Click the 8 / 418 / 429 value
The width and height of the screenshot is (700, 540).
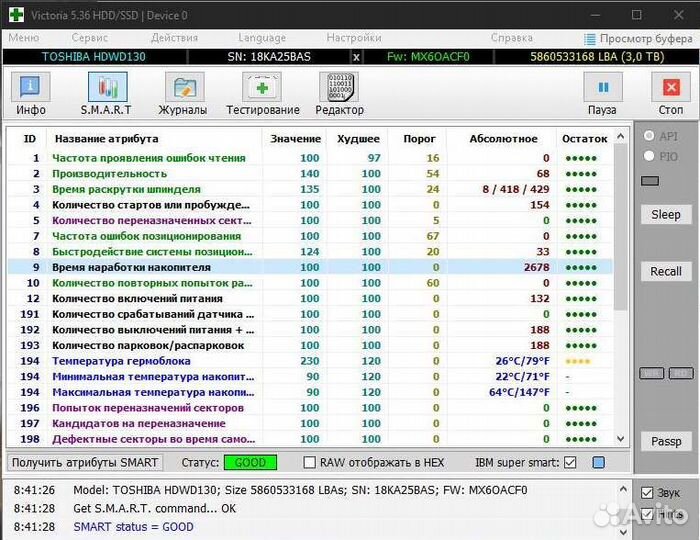click(516, 189)
